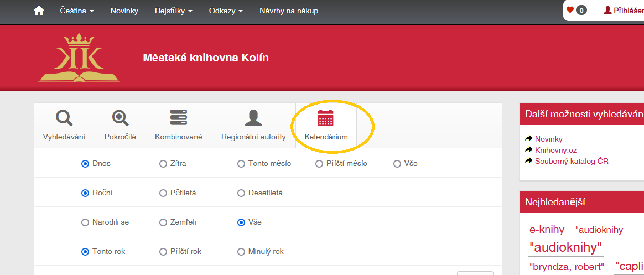The width and height of the screenshot is (644, 275).
Task: Open the Souborný katalog ČR link
Action: coord(572,161)
